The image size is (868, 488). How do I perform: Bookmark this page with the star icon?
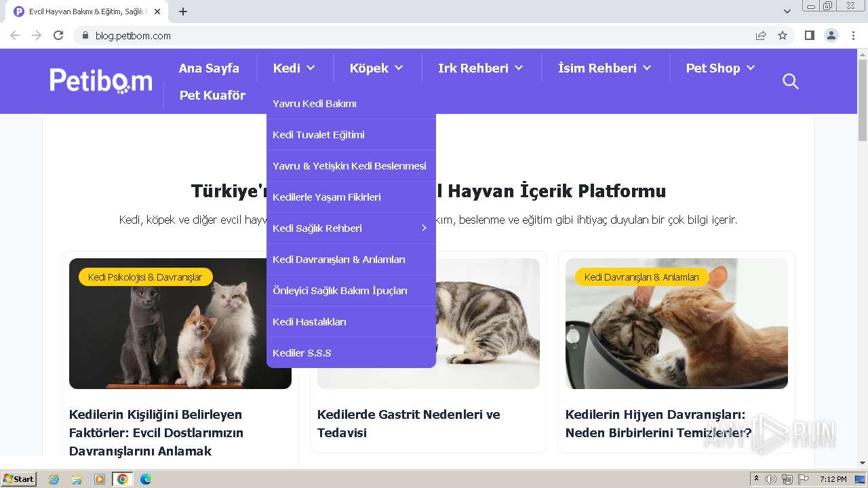click(x=783, y=35)
